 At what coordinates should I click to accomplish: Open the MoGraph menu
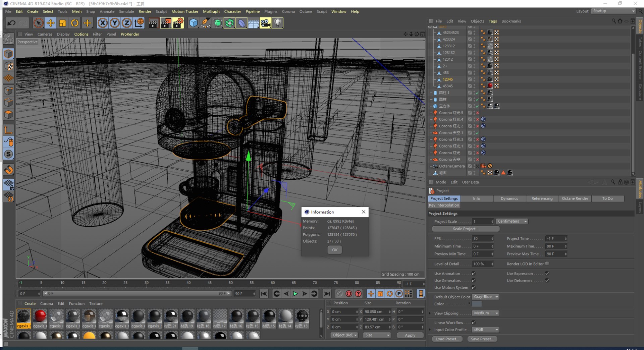pos(211,11)
